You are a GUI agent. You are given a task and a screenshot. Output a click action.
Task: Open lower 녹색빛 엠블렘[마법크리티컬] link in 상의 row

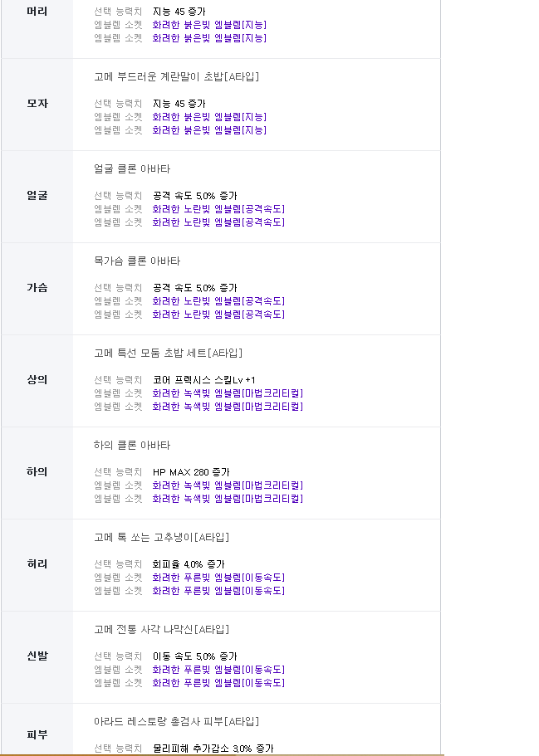[x=228, y=406]
